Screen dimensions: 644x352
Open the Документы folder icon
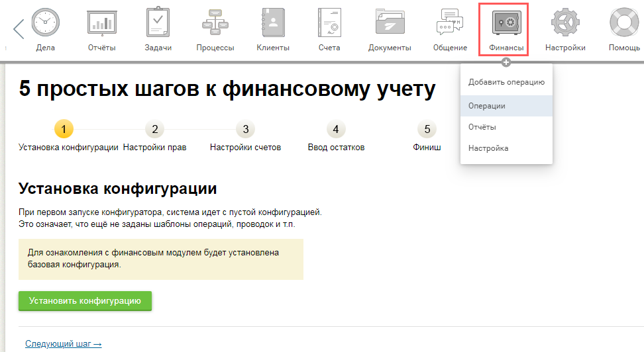click(x=390, y=22)
